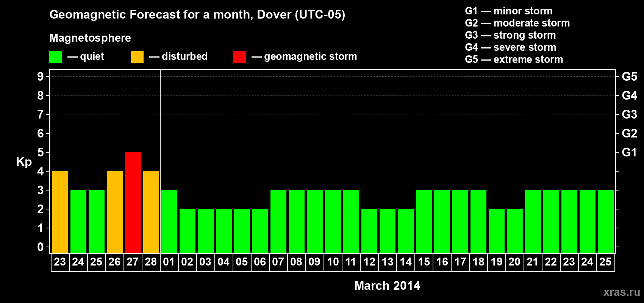644x303 pixels.
Task: Click the 'G1 — minor storm' legend line
Action: point(508,11)
